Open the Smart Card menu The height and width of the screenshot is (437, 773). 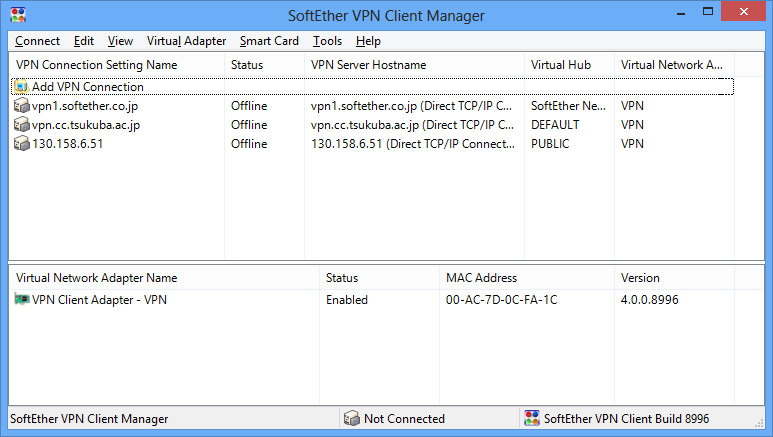(269, 41)
